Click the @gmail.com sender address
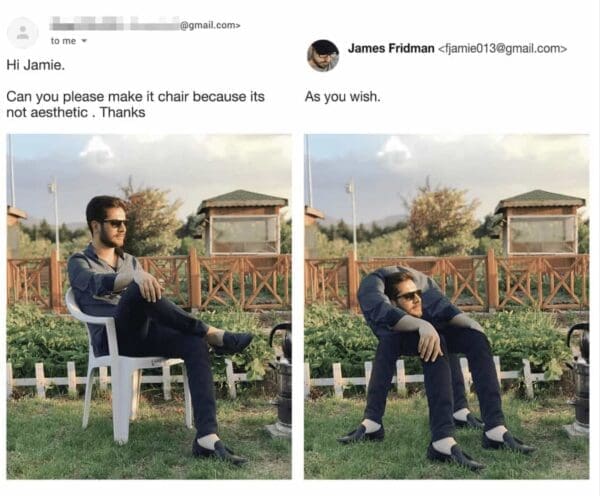600x496 pixels. 210,26
